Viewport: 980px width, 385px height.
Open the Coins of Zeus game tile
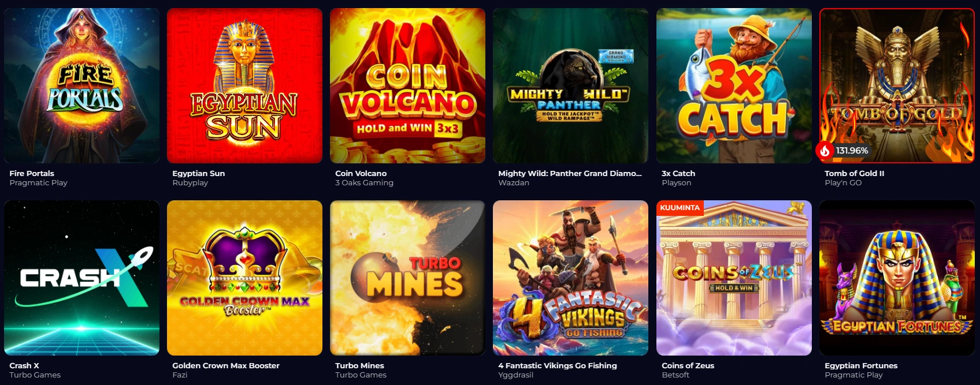(734, 278)
